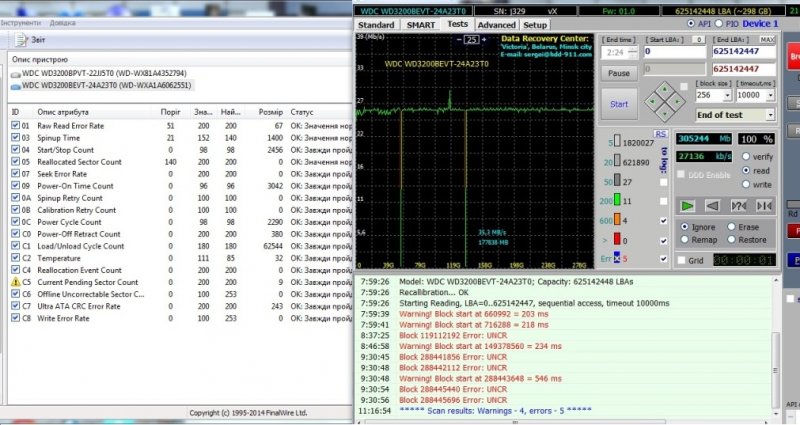
Task: Open the timeout ms dropdown
Action: [x=769, y=96]
